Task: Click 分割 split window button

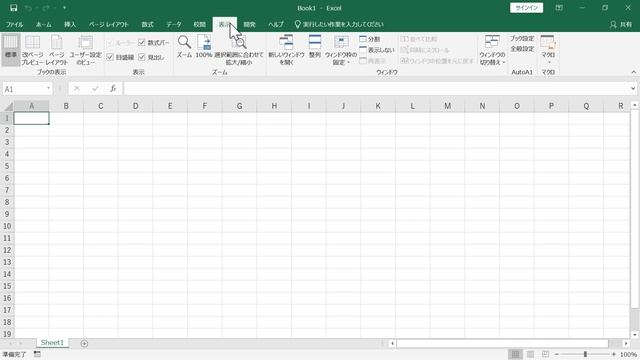Action: (370, 39)
